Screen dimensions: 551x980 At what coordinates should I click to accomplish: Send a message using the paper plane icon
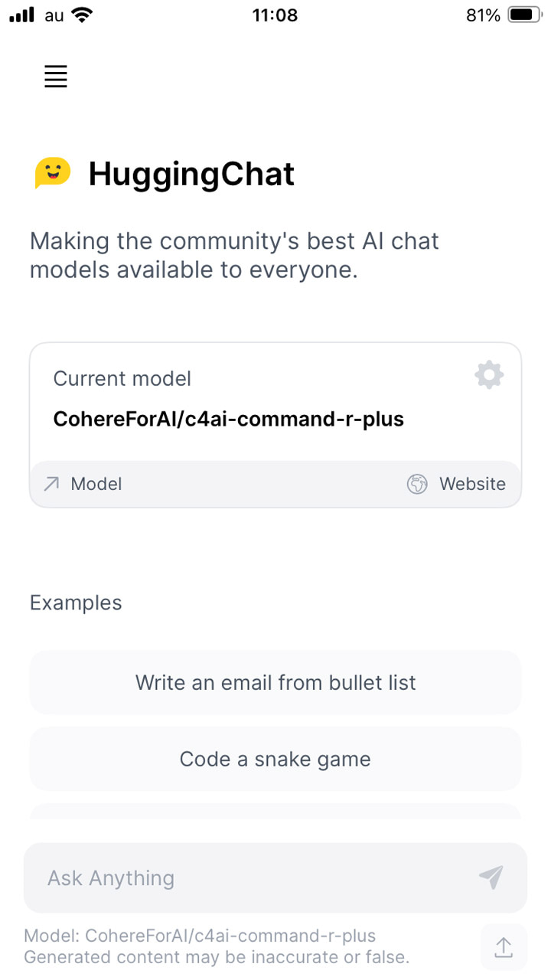pos(492,877)
